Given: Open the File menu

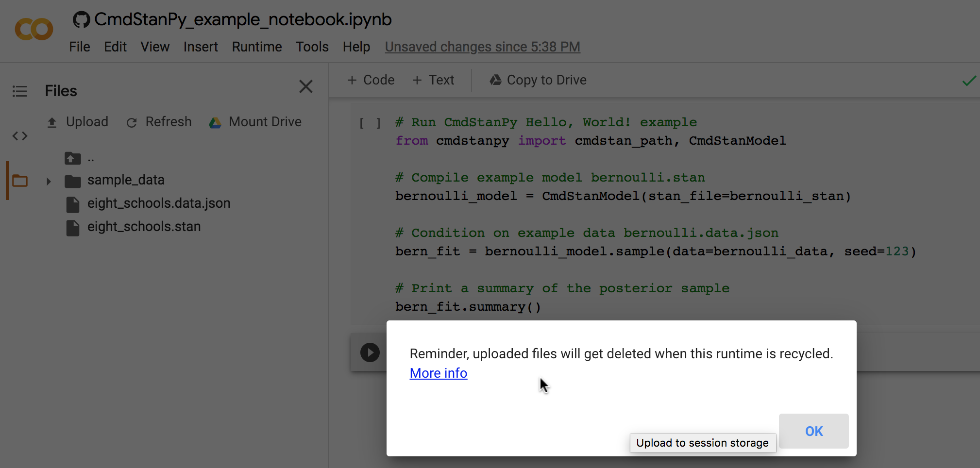Looking at the screenshot, I should click(79, 47).
